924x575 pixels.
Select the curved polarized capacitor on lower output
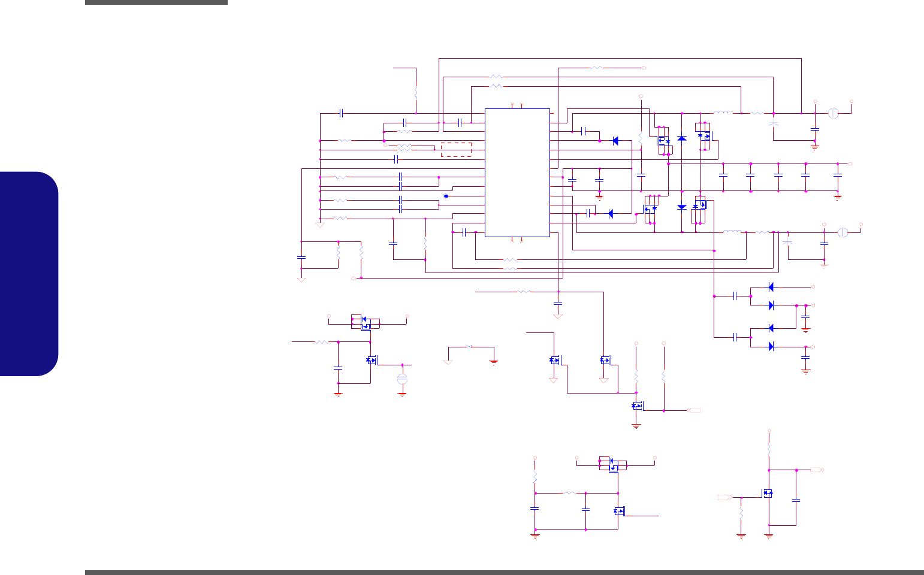point(787,243)
